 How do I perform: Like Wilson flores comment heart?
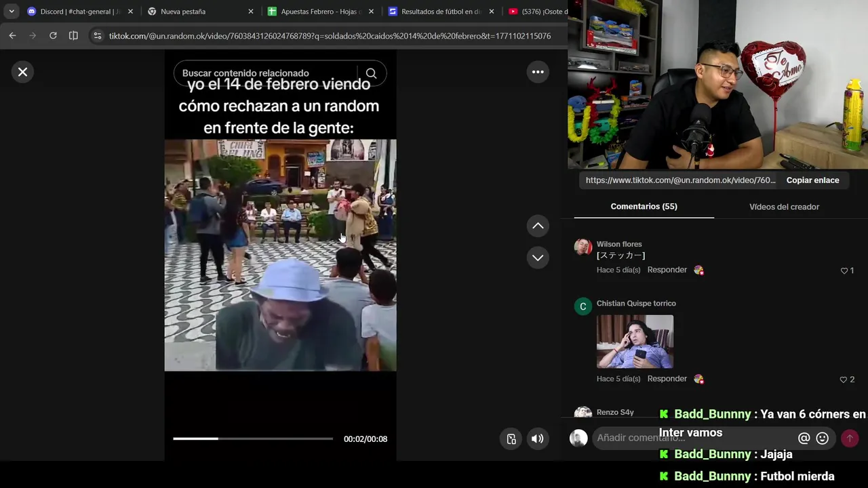pyautogui.click(x=844, y=270)
